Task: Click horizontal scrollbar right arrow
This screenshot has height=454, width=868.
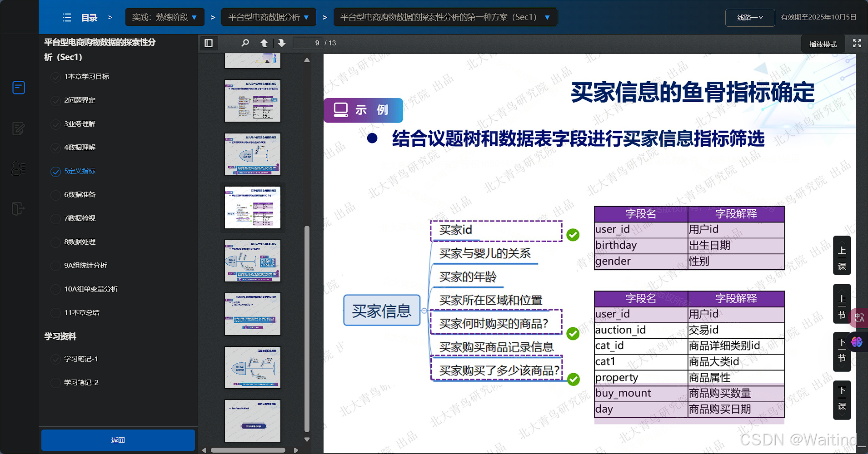Action: (x=296, y=450)
